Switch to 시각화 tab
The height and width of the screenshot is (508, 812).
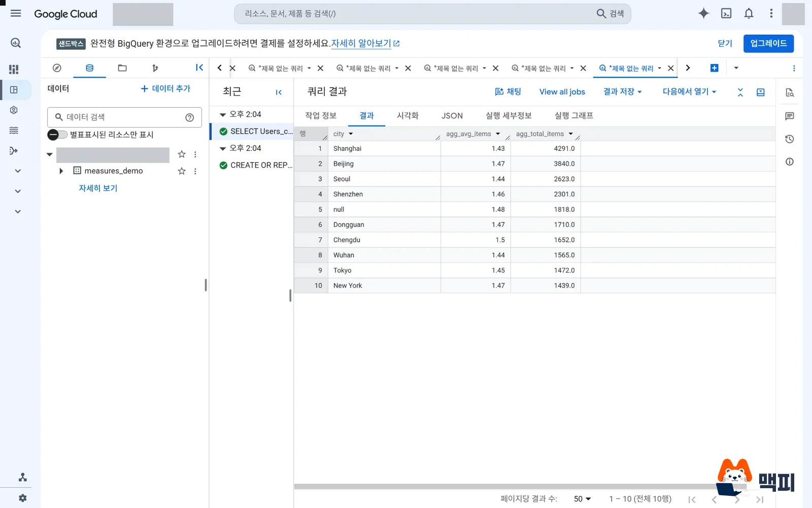(x=408, y=116)
